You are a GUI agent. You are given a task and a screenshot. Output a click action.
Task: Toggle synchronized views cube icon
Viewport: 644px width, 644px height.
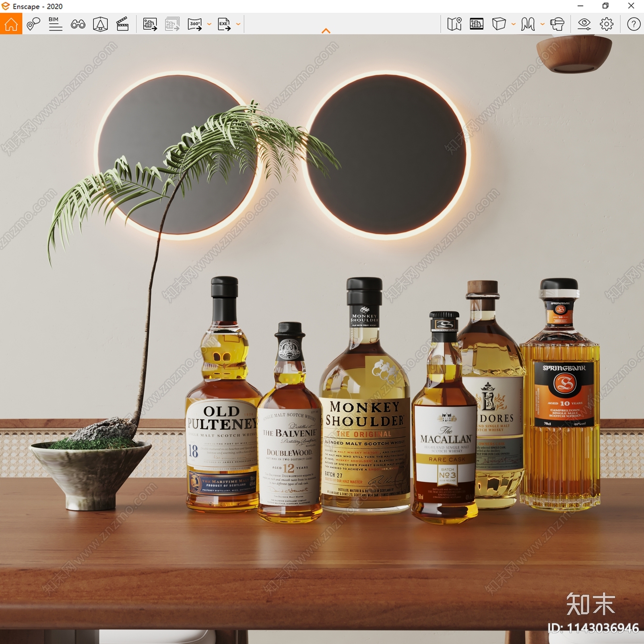tap(100, 24)
